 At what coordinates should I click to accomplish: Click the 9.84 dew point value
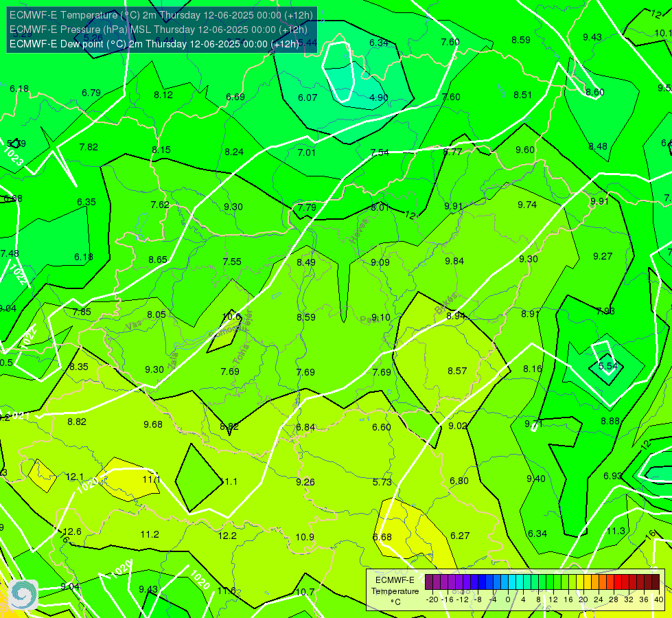(x=454, y=261)
